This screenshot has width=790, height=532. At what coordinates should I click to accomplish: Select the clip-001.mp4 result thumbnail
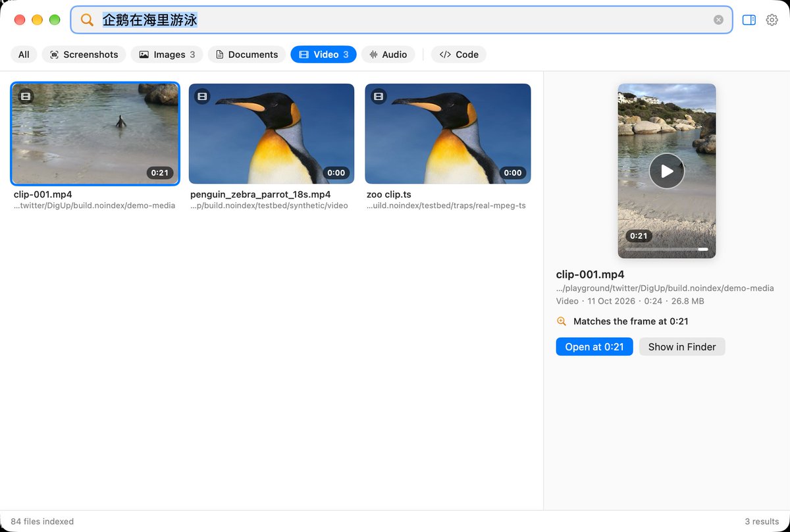pyautogui.click(x=95, y=134)
